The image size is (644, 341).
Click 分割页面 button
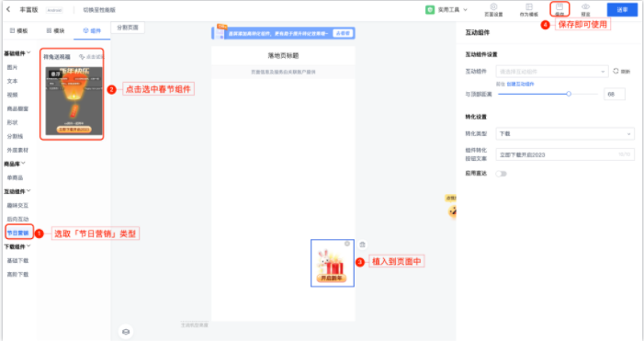click(128, 28)
